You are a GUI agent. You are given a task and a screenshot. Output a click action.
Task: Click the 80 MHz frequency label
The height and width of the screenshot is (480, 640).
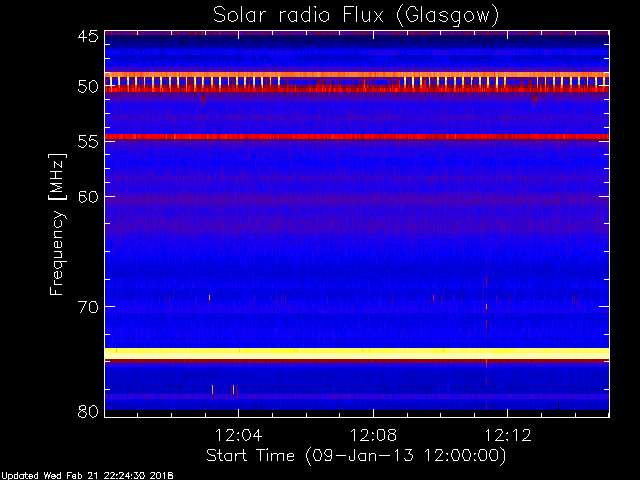[x=88, y=411]
